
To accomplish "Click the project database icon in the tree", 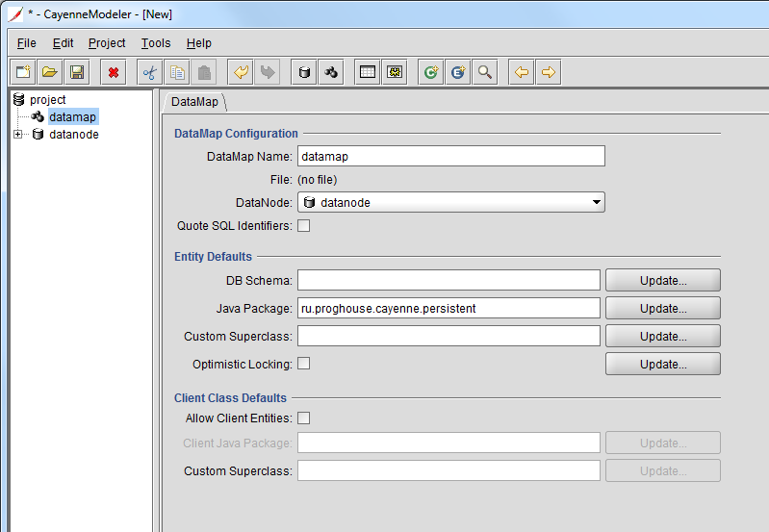I will (18, 99).
